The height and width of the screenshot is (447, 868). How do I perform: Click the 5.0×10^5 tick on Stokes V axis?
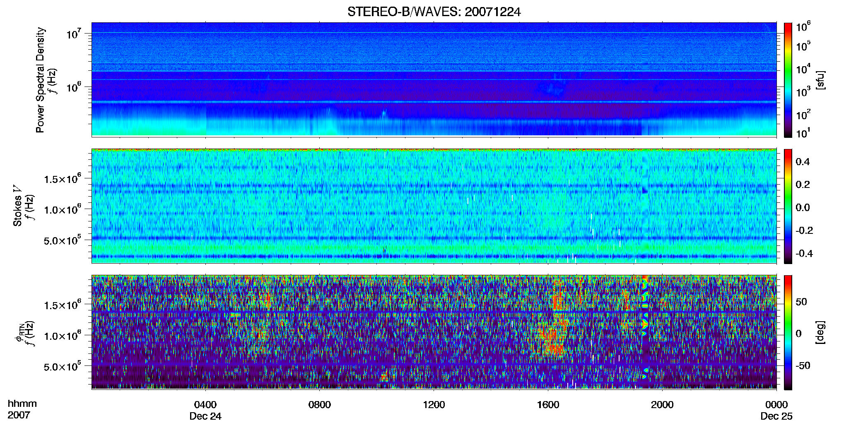click(x=63, y=240)
